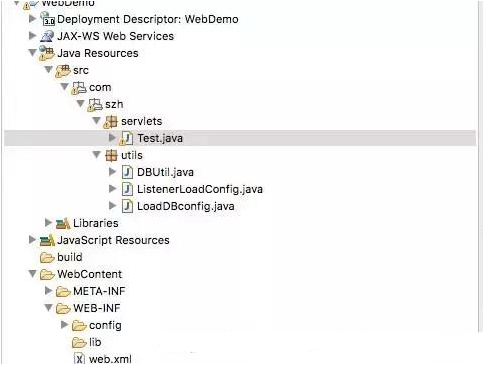Click the Libraries books icon
483x367 pixels.
pos(63,223)
